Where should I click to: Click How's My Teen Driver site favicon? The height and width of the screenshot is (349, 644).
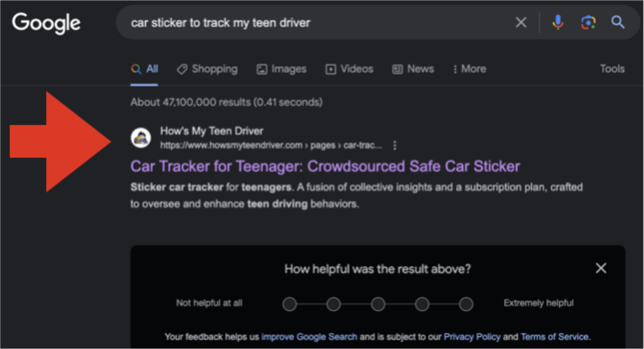(141, 137)
